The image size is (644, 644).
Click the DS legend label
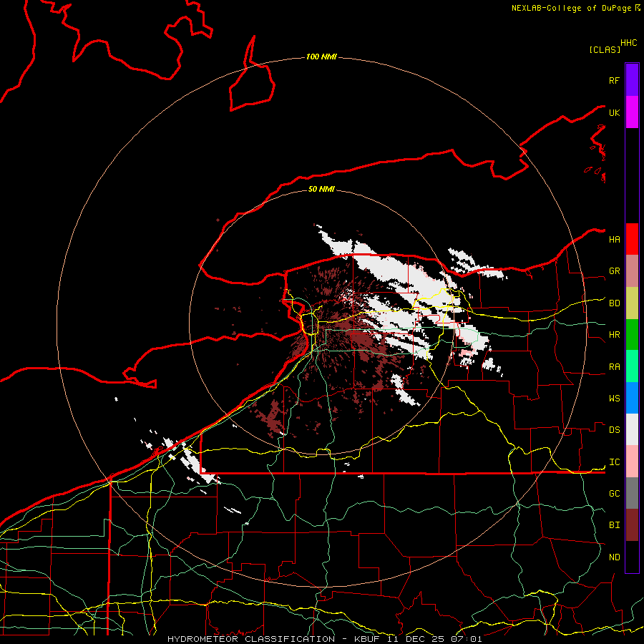pyautogui.click(x=615, y=430)
